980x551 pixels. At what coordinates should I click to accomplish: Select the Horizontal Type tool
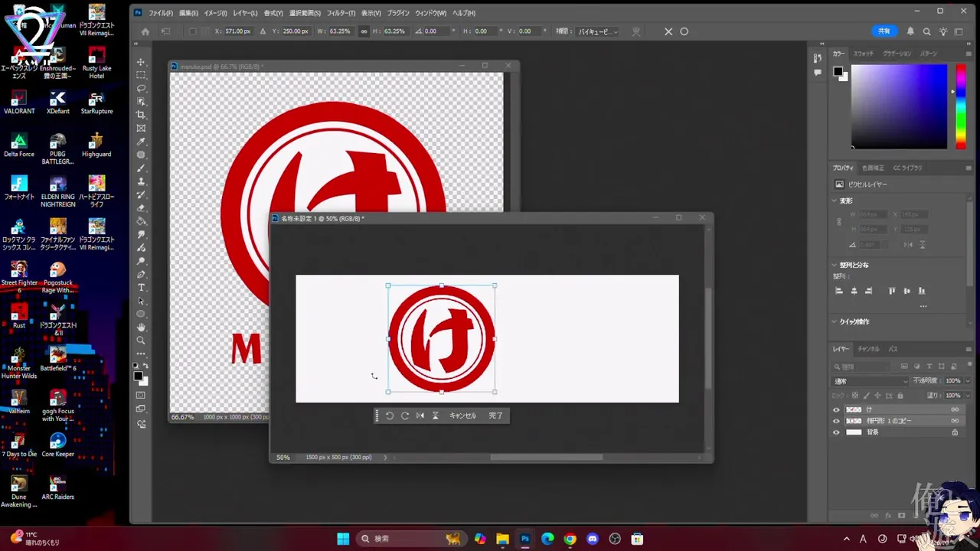tap(141, 288)
